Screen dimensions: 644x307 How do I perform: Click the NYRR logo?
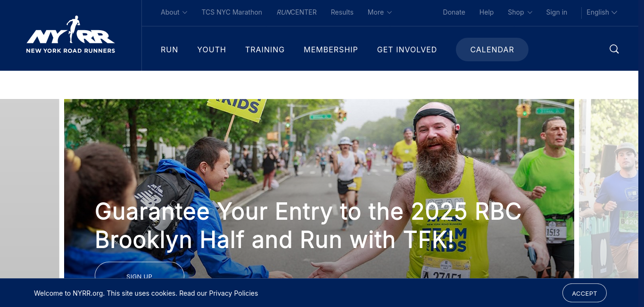click(71, 35)
